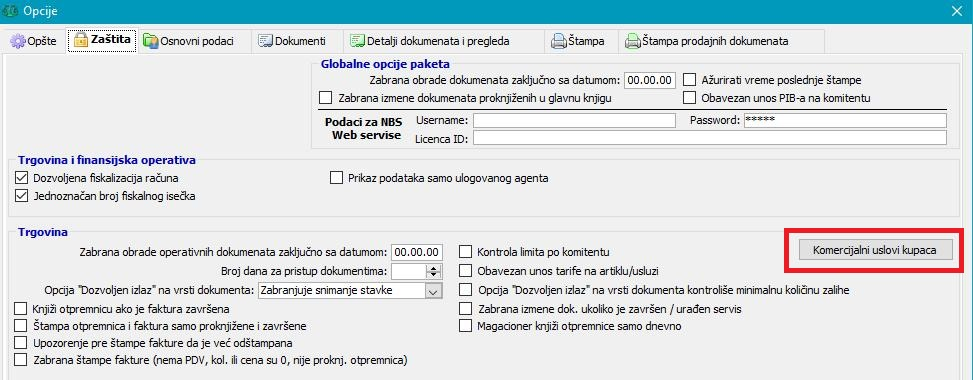Check Zabrana štampe fakture option

[21, 359]
